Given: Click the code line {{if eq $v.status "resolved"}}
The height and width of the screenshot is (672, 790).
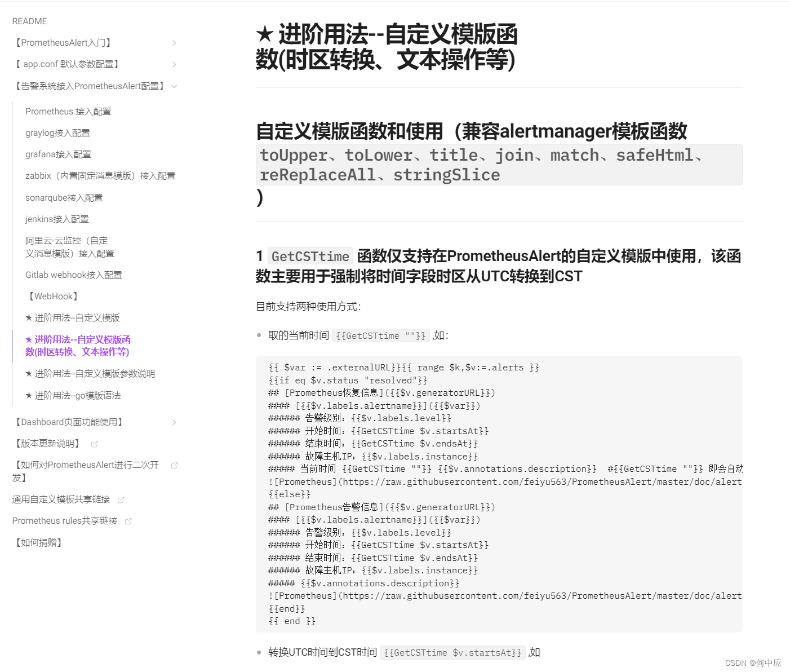Looking at the screenshot, I should point(348,381).
